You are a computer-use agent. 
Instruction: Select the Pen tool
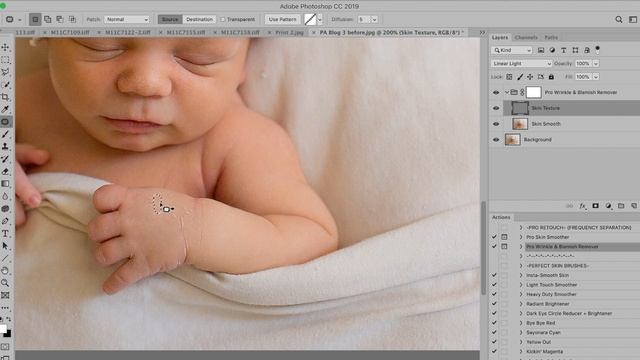5,221
